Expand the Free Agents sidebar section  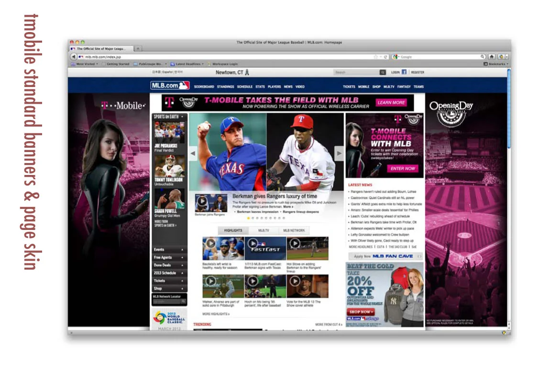tap(169, 257)
